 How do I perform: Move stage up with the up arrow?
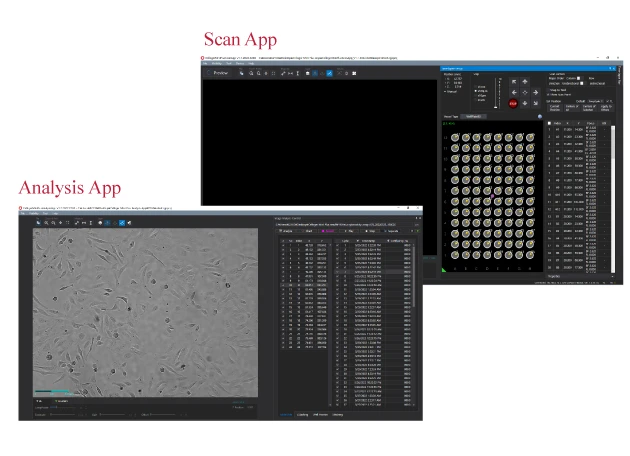tap(525, 82)
